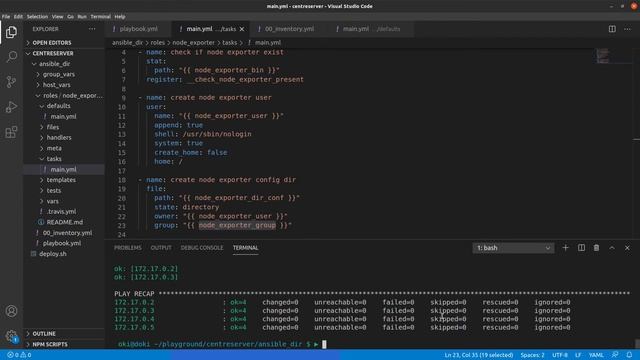This screenshot has width=640, height=360.
Task: Expand the host_vars folder
Action: click(56, 85)
